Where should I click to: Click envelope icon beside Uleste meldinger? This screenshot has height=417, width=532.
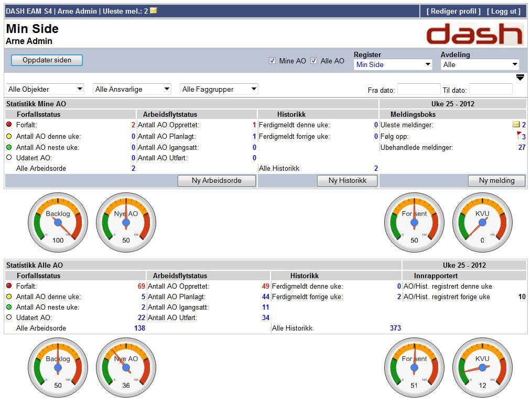[516, 125]
